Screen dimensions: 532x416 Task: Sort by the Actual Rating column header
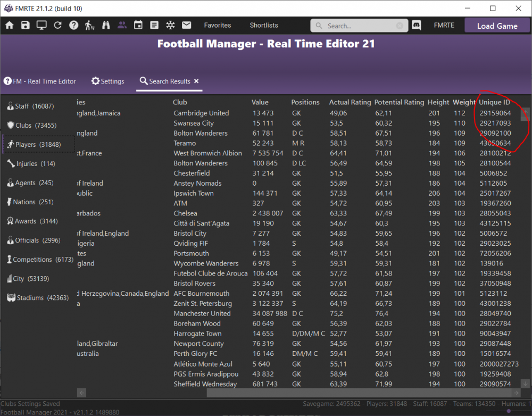350,102
